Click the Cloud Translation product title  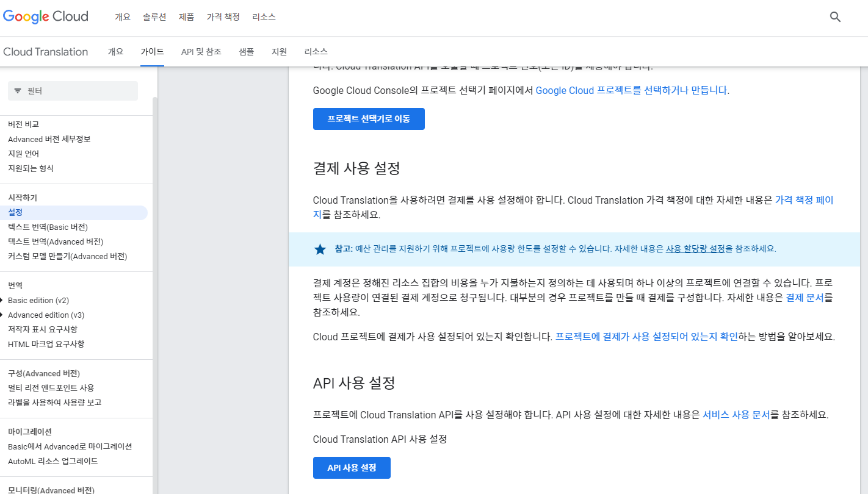[46, 52]
